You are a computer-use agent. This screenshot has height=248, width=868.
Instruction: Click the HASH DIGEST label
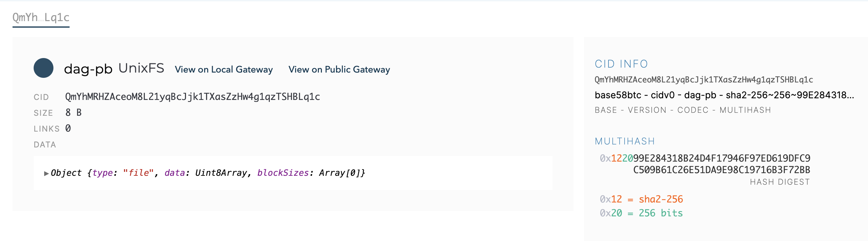779,182
